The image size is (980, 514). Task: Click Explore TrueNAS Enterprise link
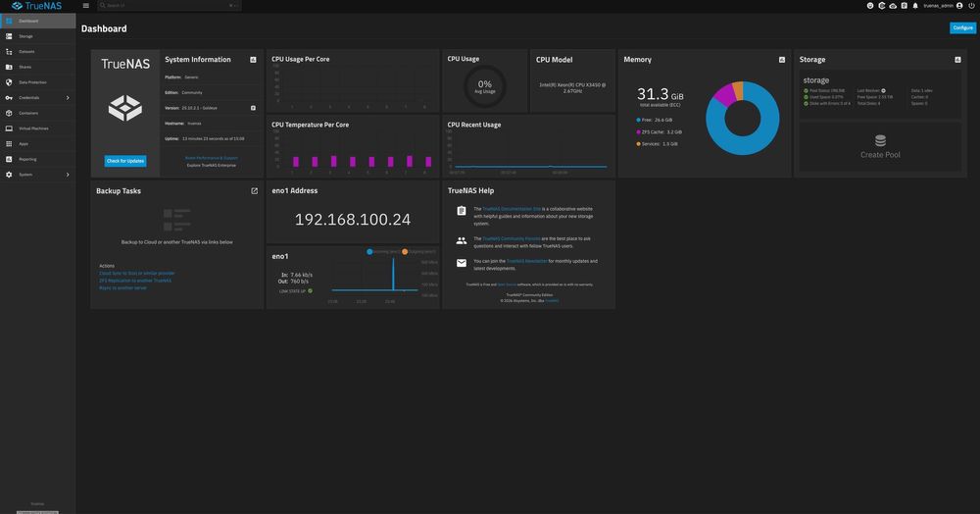pyautogui.click(x=212, y=165)
